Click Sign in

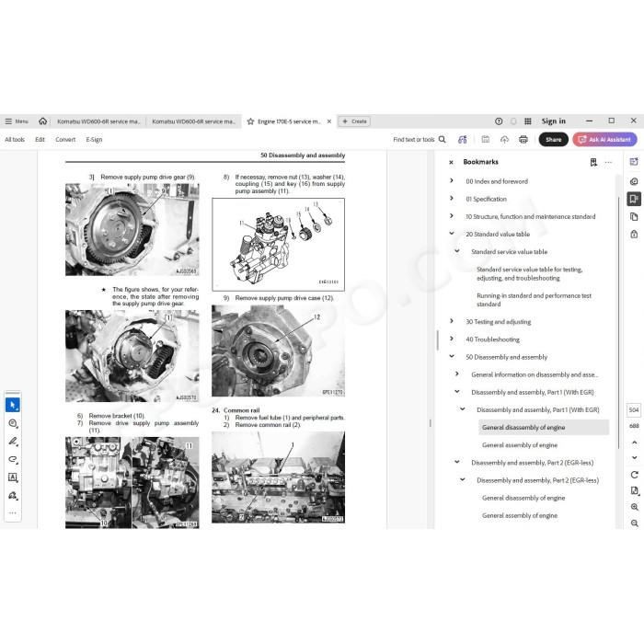tap(553, 121)
